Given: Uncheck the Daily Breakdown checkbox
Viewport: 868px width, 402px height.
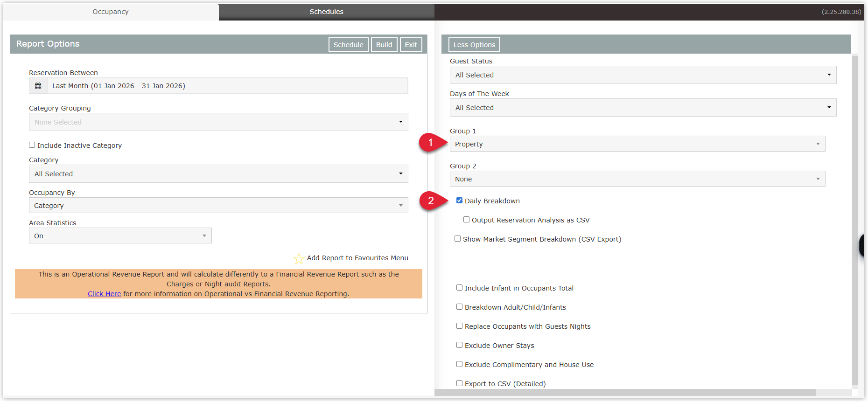Looking at the screenshot, I should (x=459, y=201).
